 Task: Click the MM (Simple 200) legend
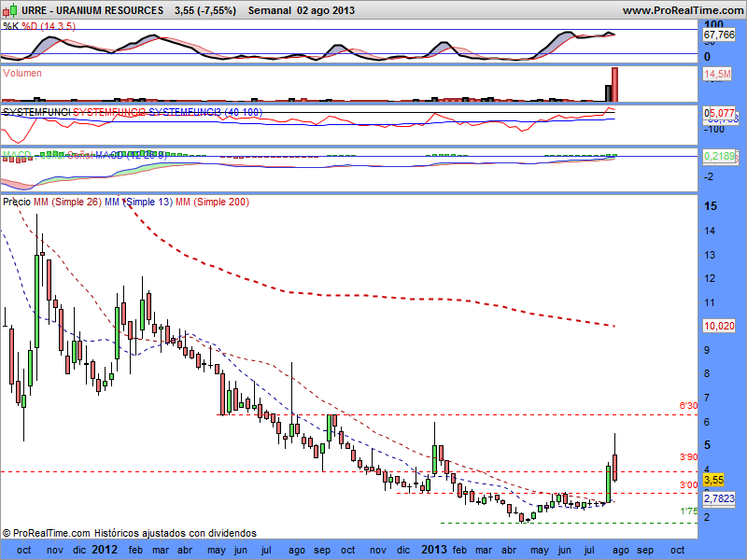point(212,202)
